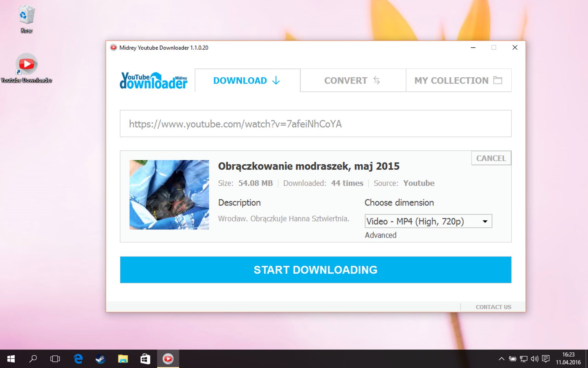Open the MY COLLECTION tab
This screenshot has height=368, width=588.
pyautogui.click(x=459, y=80)
